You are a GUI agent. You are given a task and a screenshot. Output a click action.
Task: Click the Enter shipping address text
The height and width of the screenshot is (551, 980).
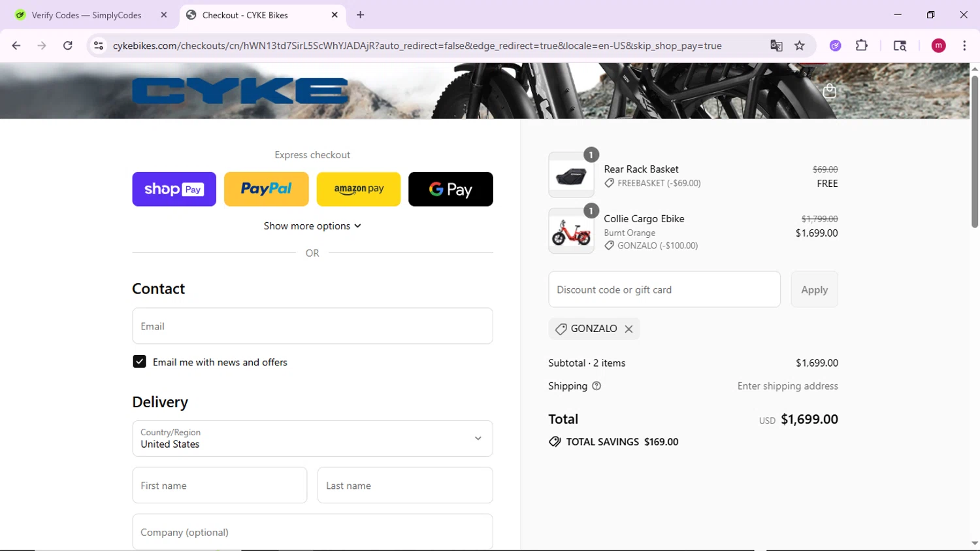pos(787,386)
